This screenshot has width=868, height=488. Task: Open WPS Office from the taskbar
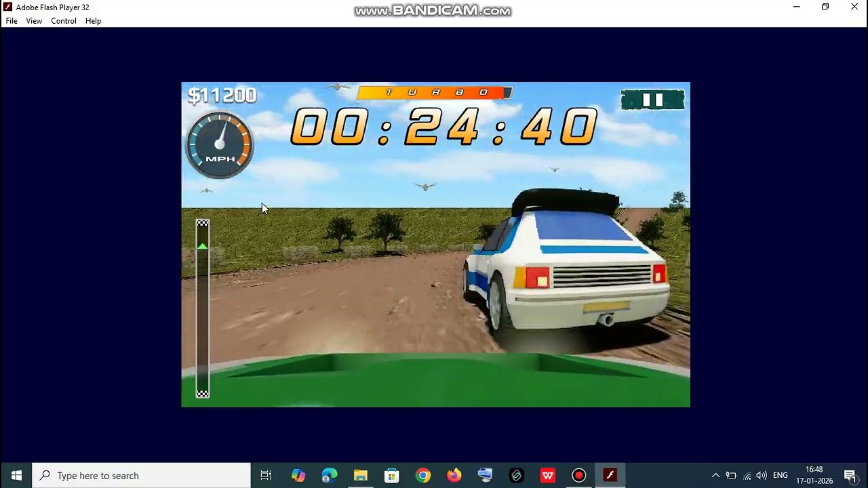(548, 475)
